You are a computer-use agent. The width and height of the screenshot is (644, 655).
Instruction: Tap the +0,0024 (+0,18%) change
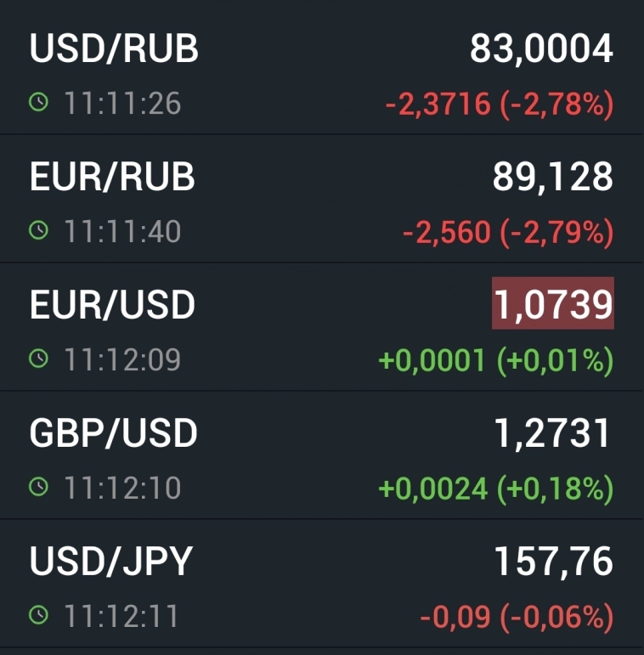click(495, 489)
